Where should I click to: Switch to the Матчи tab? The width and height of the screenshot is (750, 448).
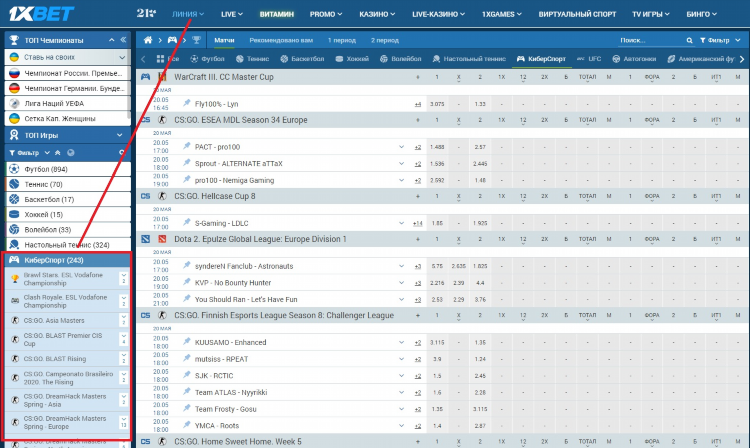click(x=224, y=40)
